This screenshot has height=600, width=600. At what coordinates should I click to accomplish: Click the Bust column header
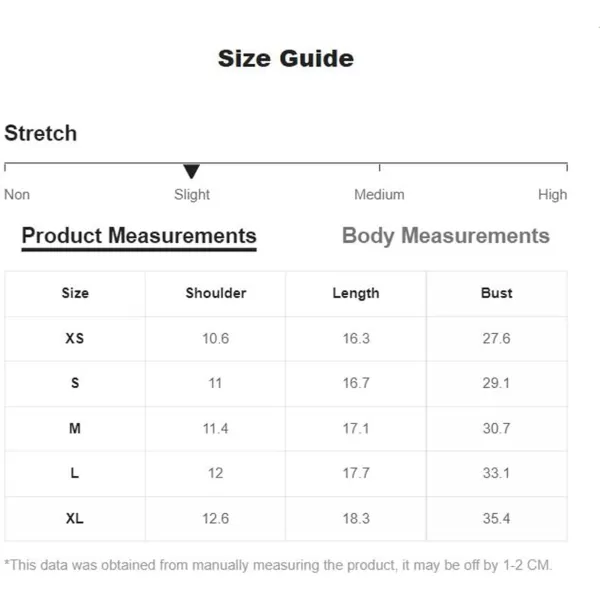496,293
